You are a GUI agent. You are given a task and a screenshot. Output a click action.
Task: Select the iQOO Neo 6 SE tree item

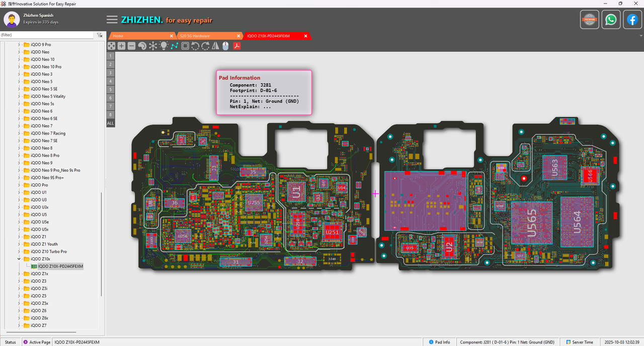40,118
